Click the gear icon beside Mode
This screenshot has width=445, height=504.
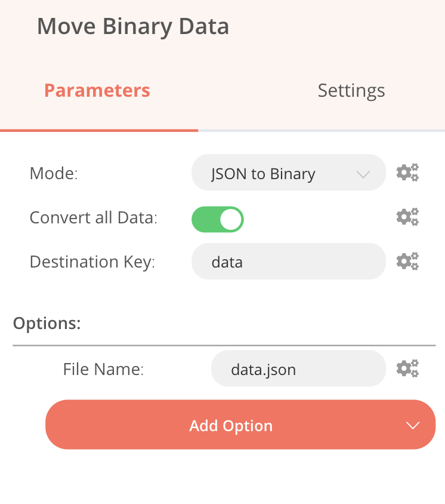[407, 173]
